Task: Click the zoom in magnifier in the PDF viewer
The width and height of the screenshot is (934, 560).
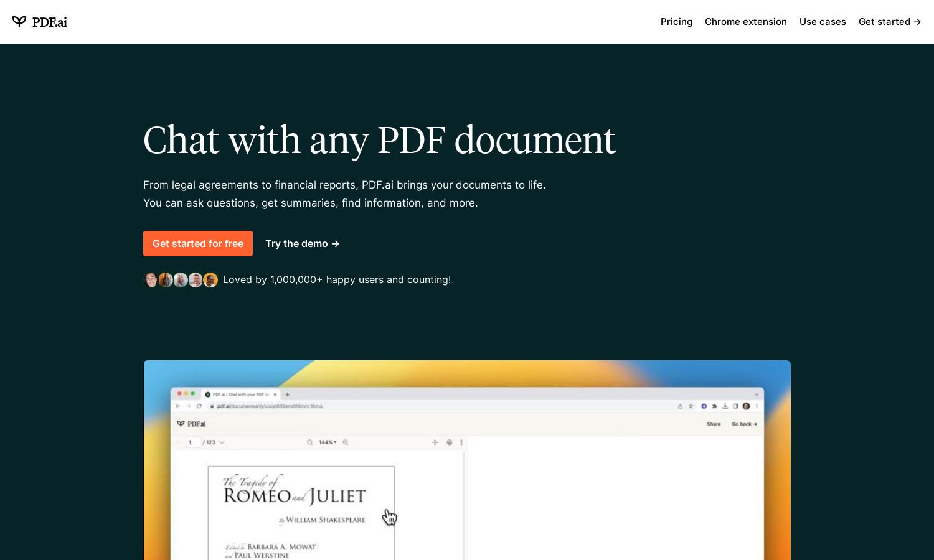Action: [346, 442]
